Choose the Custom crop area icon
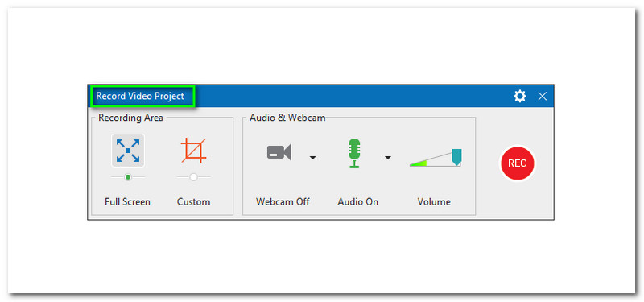Image resolution: width=644 pixels, height=302 pixels. click(193, 151)
